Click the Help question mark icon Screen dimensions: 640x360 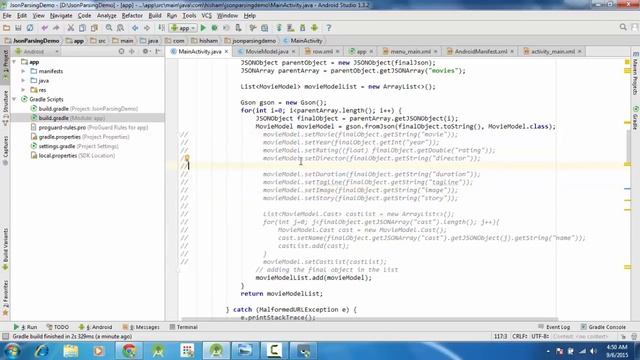[x=329, y=28]
